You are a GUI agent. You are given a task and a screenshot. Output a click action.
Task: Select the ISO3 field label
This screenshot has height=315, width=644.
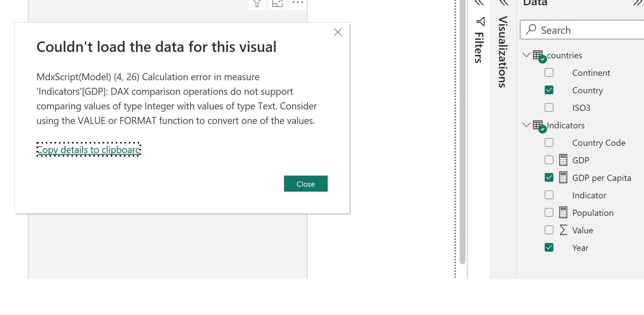coord(581,108)
